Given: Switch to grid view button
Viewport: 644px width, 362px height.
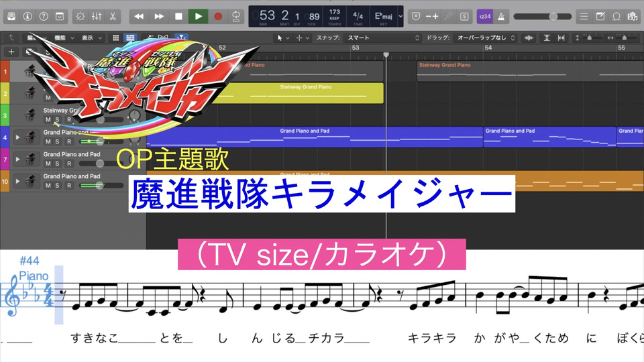Looking at the screenshot, I should [116, 38].
